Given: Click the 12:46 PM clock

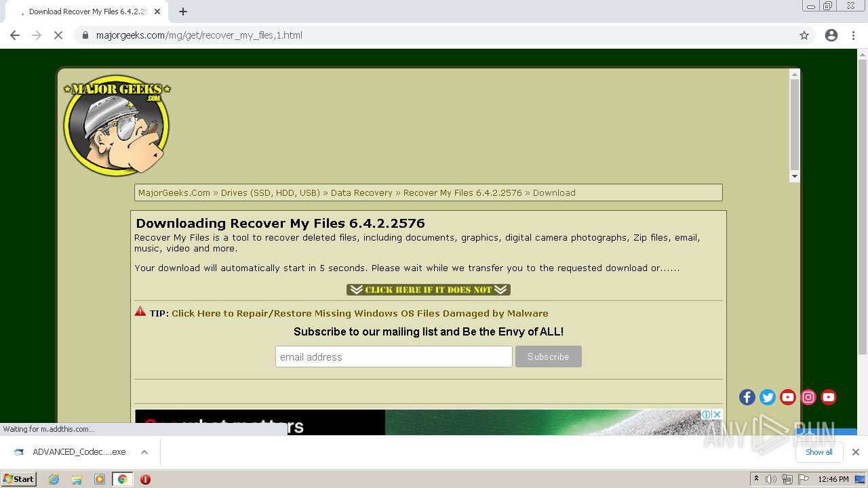Looking at the screenshot, I should point(833,479).
